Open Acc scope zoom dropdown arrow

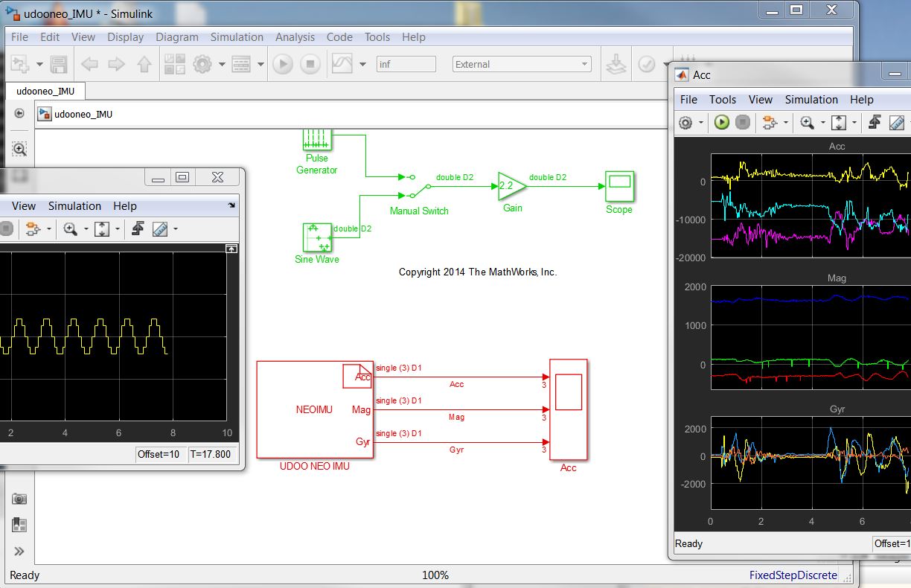[822, 124]
